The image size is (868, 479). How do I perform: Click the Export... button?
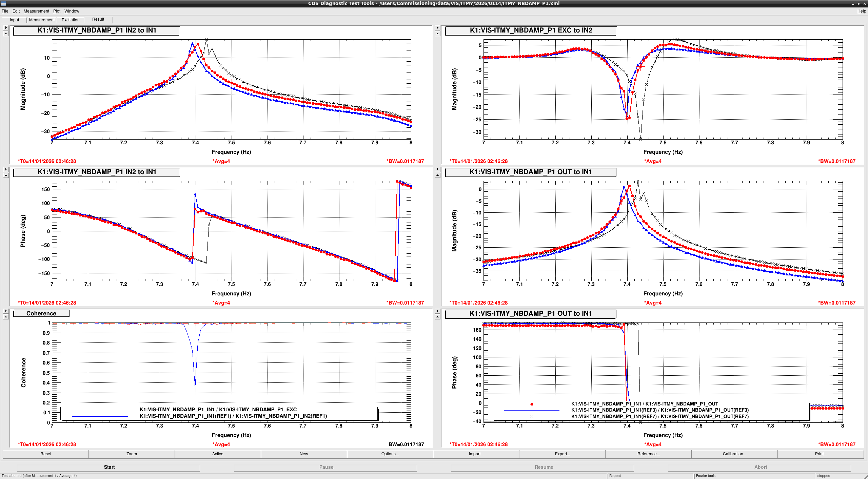point(562,454)
